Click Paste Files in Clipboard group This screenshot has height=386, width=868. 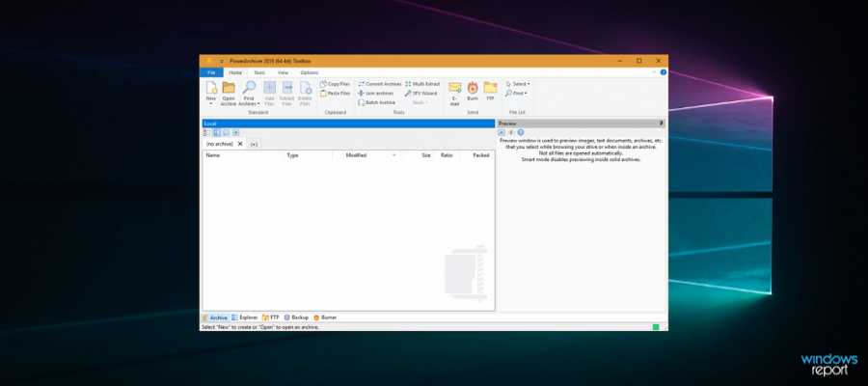(335, 94)
